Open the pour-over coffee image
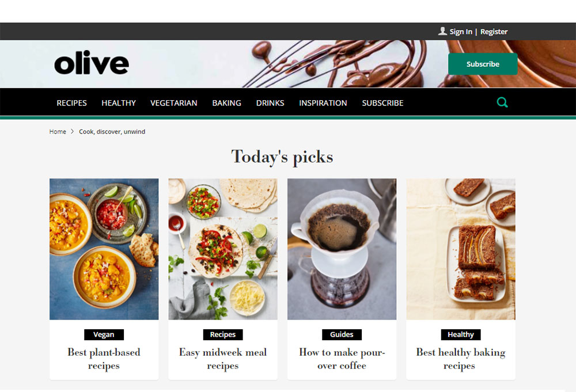Image resolution: width=576 pixels, height=392 pixels. point(342,249)
